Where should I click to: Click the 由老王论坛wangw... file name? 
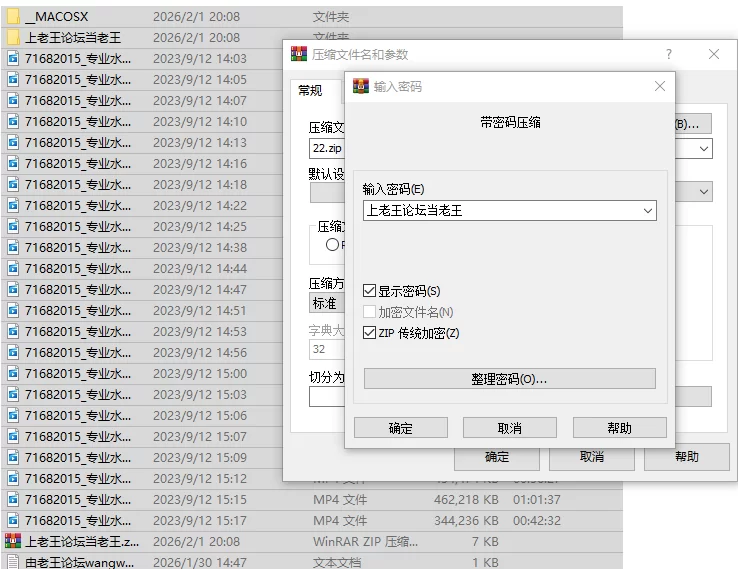click(80, 562)
